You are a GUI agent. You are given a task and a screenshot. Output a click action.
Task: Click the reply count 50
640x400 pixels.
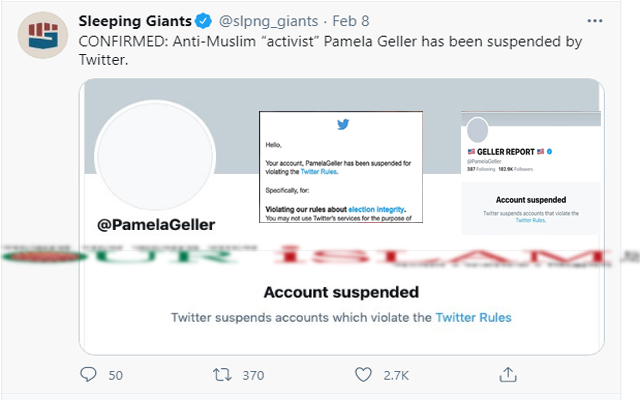point(116,375)
